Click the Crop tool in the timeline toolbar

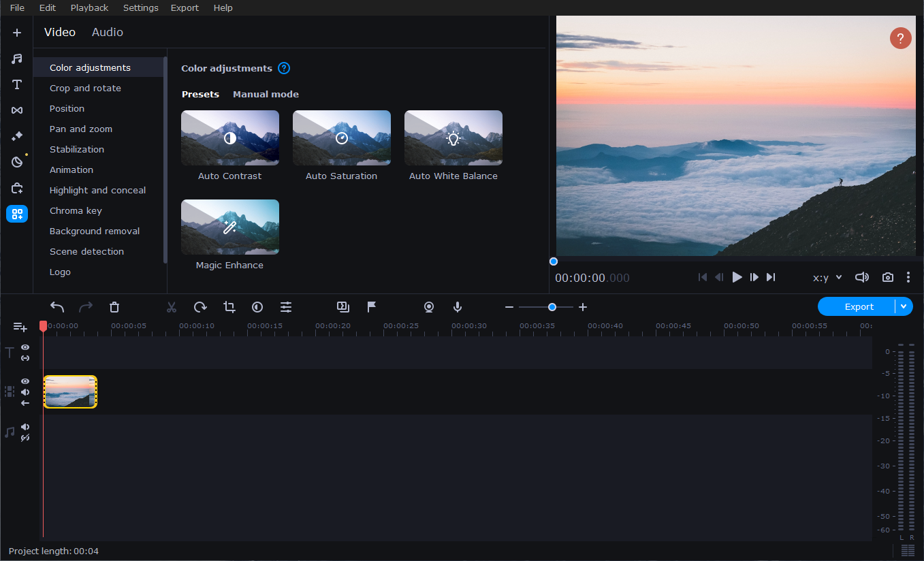point(229,307)
